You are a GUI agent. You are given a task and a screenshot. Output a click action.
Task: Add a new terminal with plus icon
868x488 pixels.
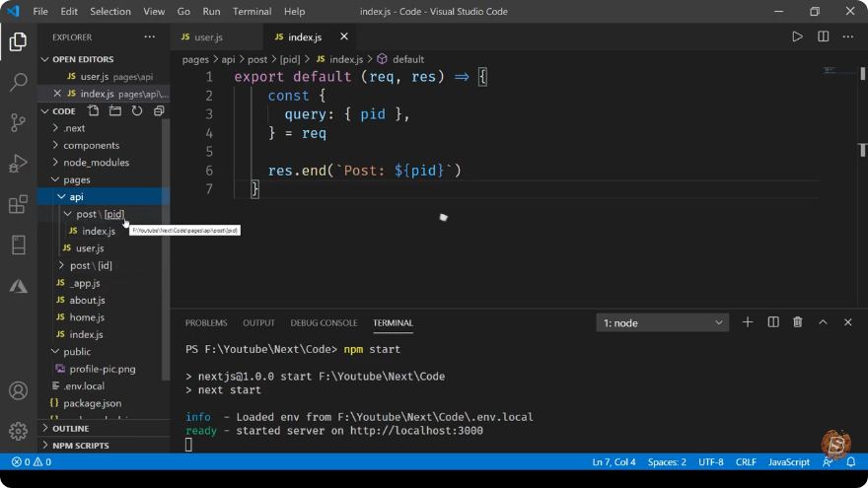pyautogui.click(x=748, y=322)
